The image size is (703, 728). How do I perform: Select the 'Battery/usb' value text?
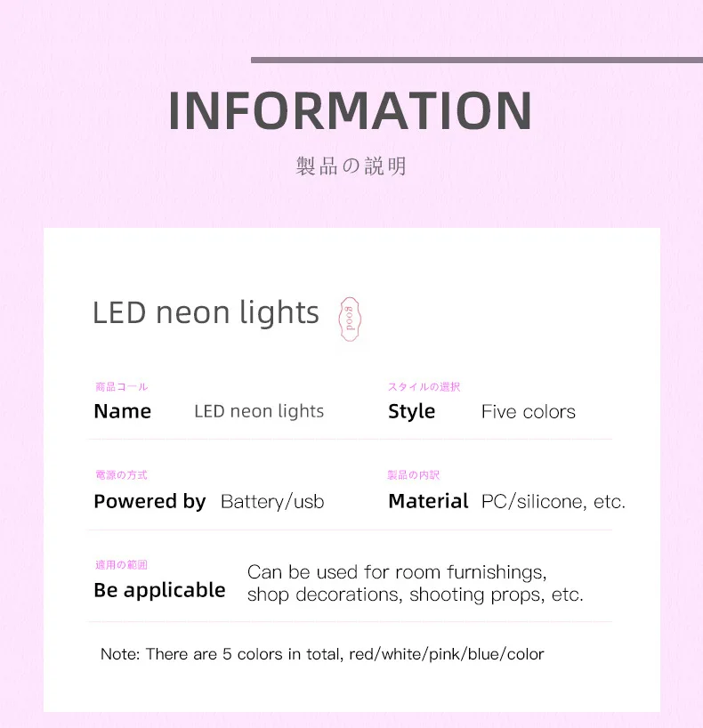tap(272, 502)
